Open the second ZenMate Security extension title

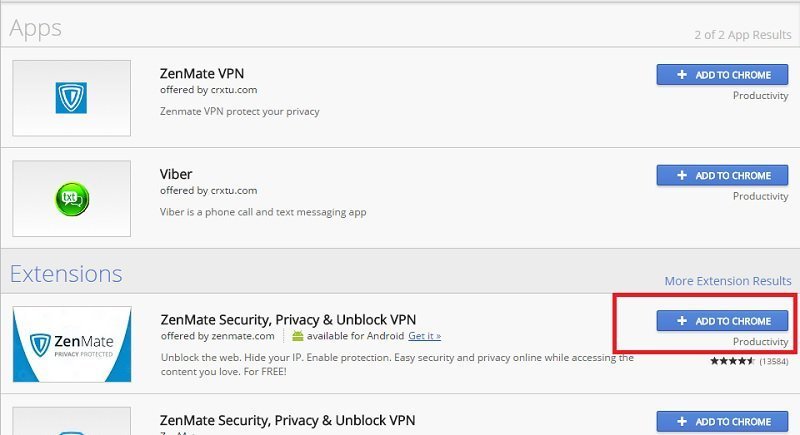pyautogui.click(x=287, y=420)
